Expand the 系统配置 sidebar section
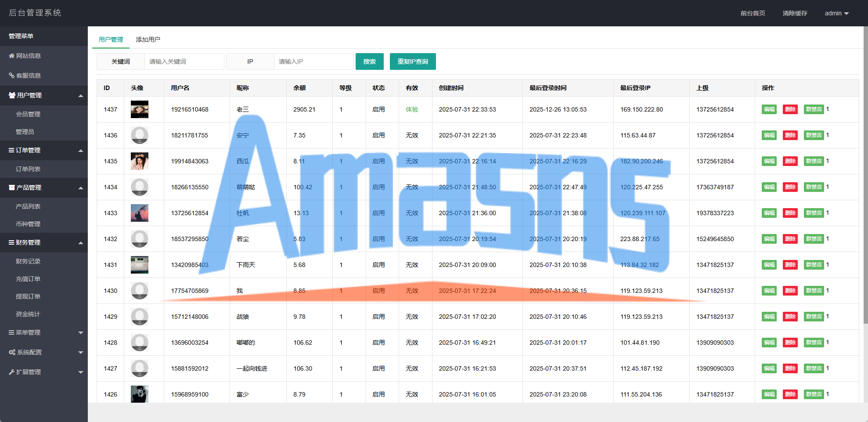Screen dimensions: 868x422 (x=44, y=352)
